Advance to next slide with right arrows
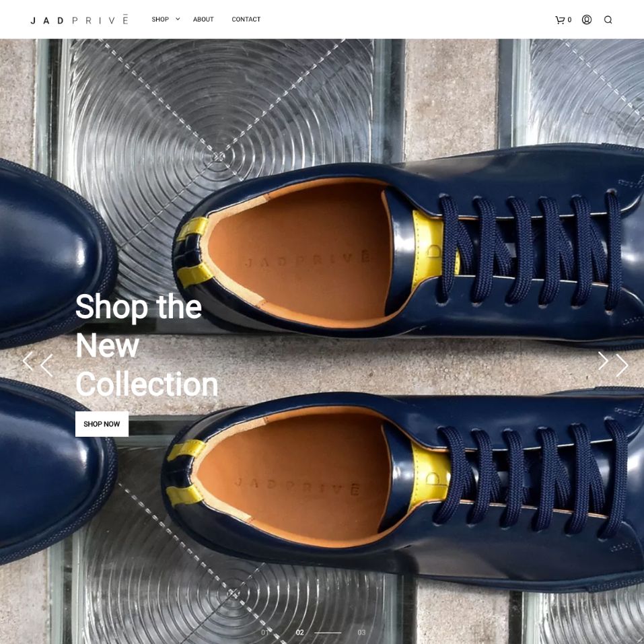 [613, 364]
